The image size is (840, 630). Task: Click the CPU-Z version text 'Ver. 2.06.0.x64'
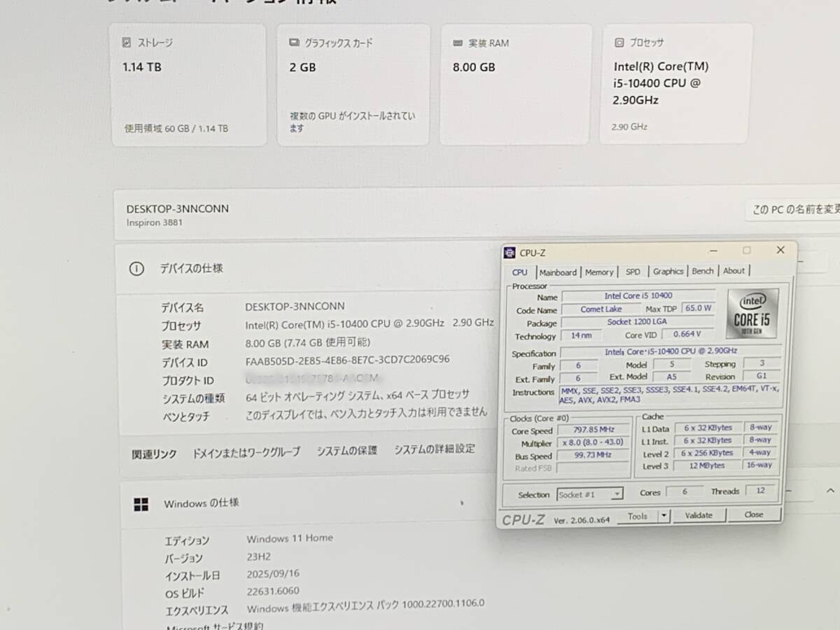click(x=582, y=520)
